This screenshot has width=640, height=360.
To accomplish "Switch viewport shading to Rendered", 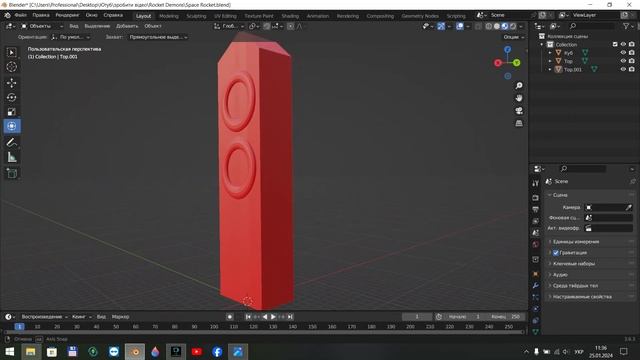I will 513,26.
